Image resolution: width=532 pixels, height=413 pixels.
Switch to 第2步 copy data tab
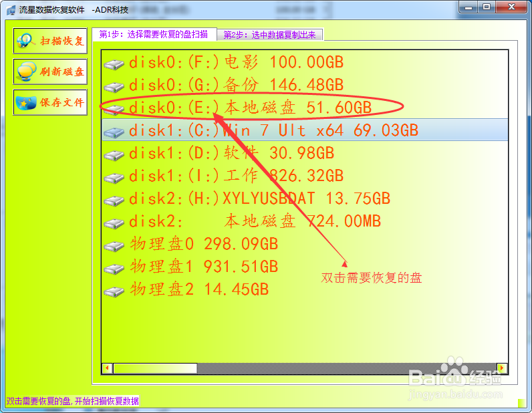pos(270,35)
